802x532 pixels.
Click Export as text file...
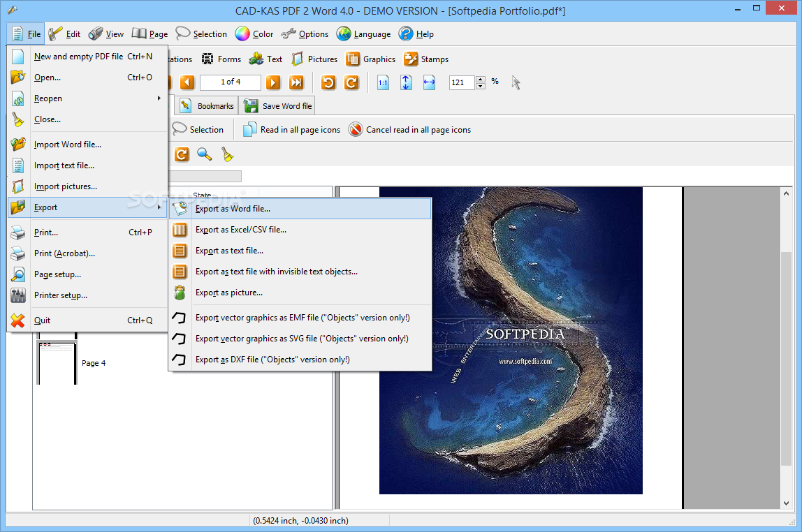(300, 251)
